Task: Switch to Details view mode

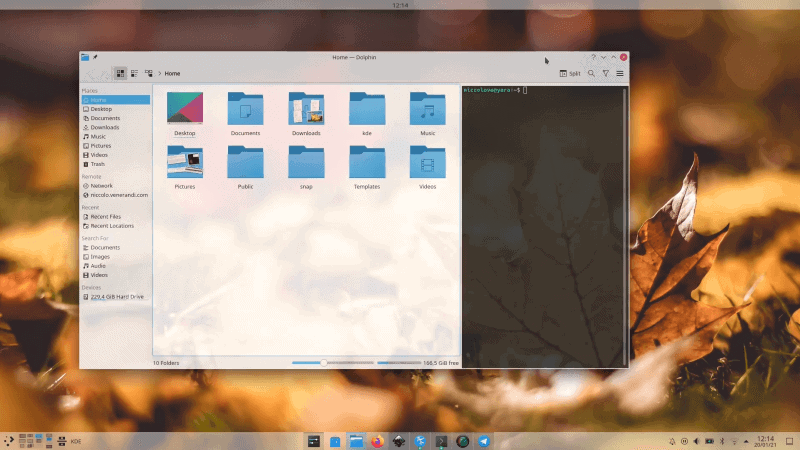Action: (148, 73)
